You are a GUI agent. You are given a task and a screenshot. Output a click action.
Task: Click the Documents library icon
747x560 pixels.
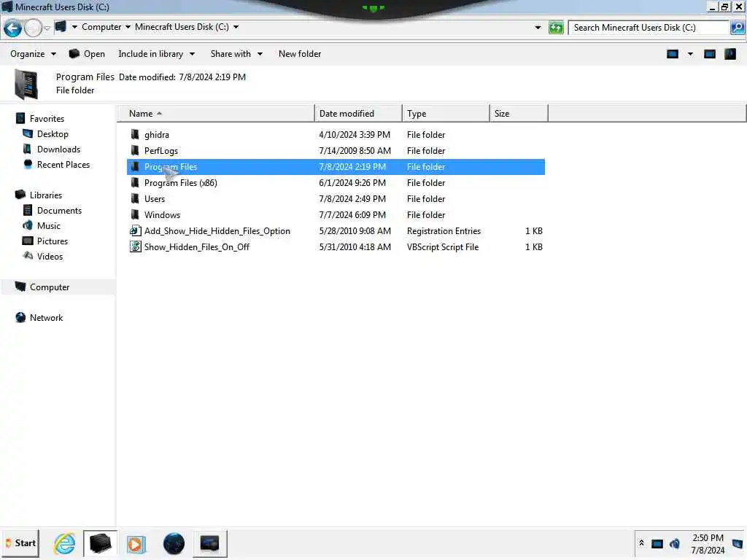(28, 210)
